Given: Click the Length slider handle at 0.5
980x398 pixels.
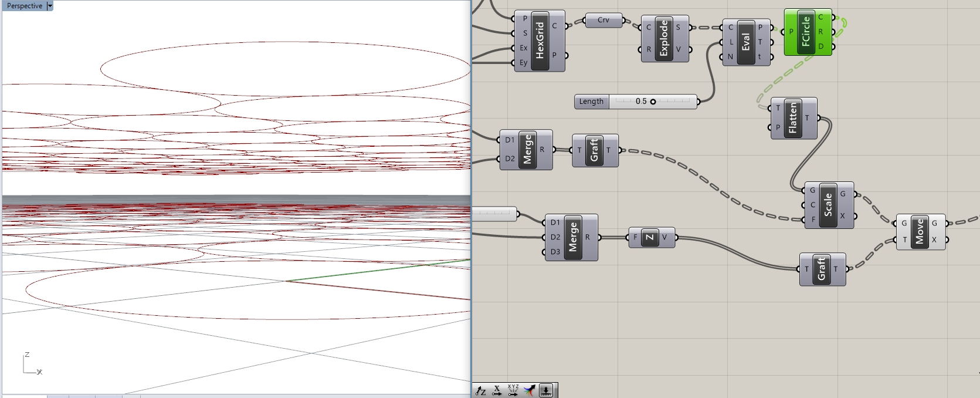Looking at the screenshot, I should [x=653, y=102].
